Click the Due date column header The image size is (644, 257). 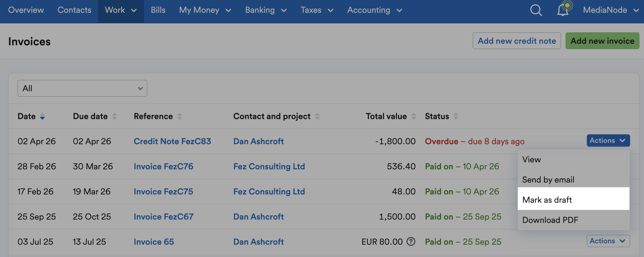(90, 116)
